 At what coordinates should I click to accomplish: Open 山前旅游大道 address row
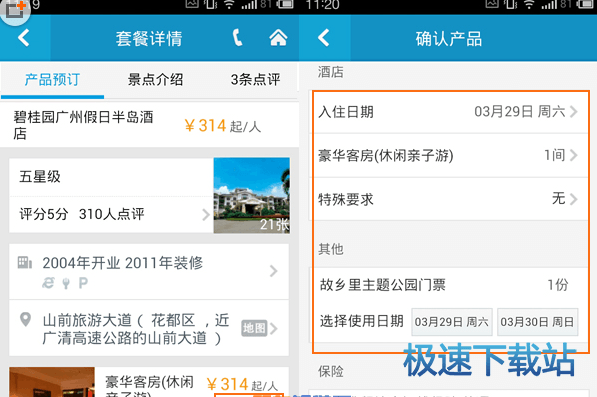[149, 328]
